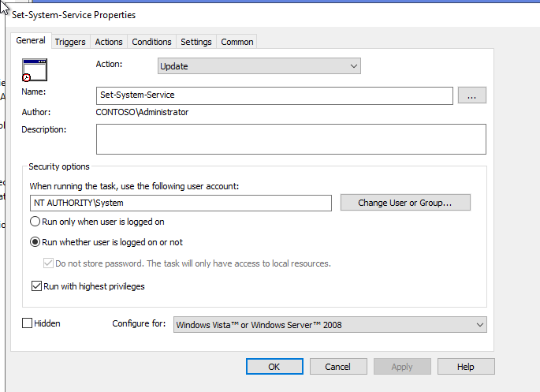
Task: Go to the Conditions tab
Action: point(151,42)
